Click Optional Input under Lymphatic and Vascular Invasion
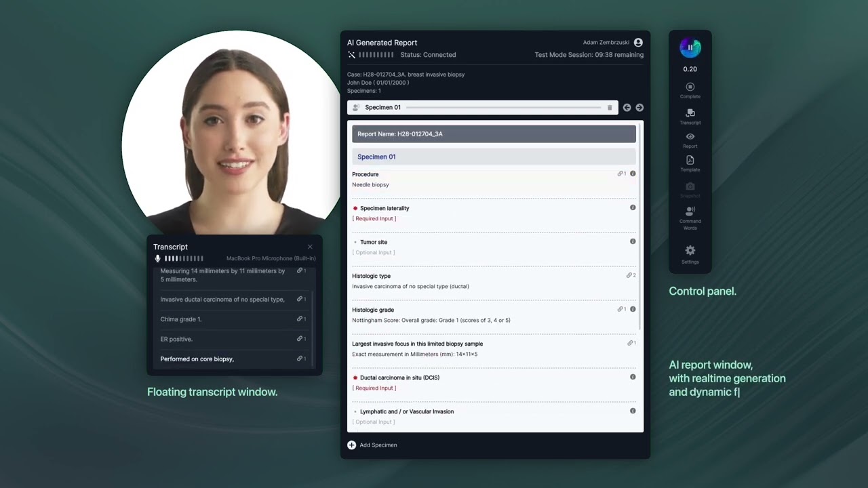Screen dimensions: 868x488 (x=374, y=422)
